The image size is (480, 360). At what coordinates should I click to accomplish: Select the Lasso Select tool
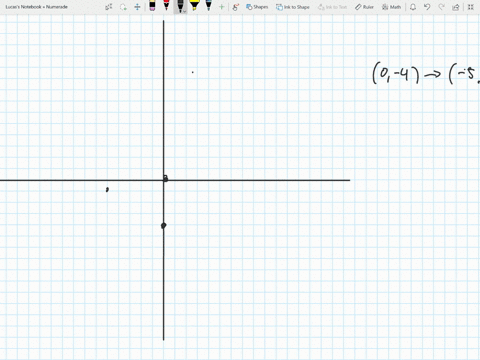point(123,7)
